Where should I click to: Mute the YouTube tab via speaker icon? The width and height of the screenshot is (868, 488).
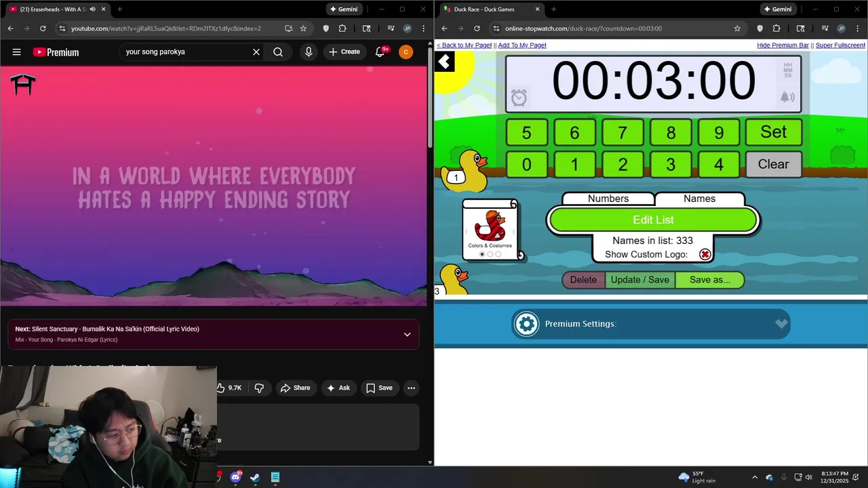(x=92, y=9)
